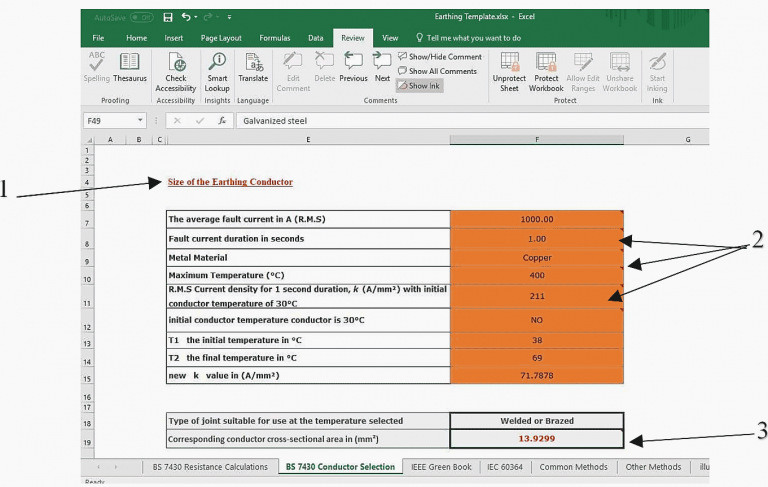This screenshot has height=487, width=768.
Task: Run the Spelling check
Action: coord(96,67)
